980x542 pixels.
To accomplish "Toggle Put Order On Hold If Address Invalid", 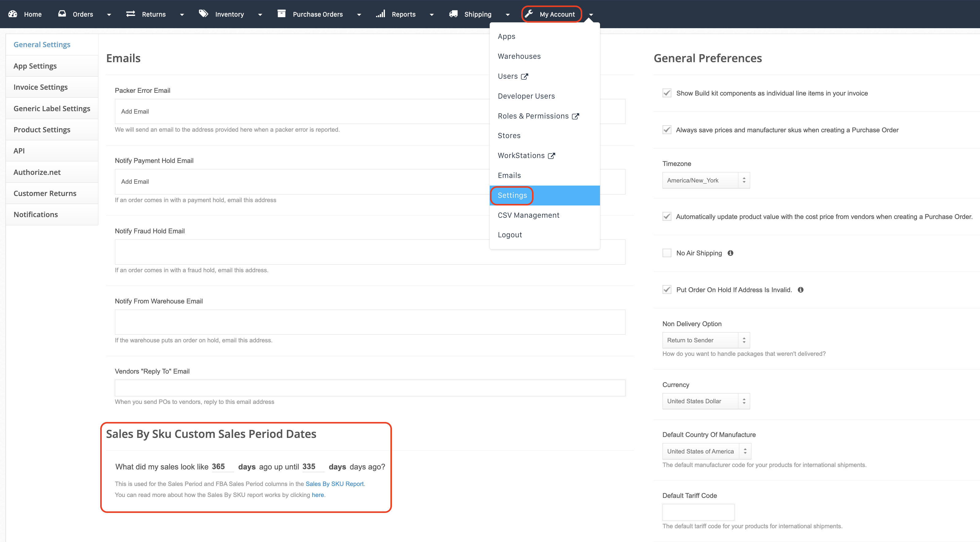I will (x=667, y=290).
